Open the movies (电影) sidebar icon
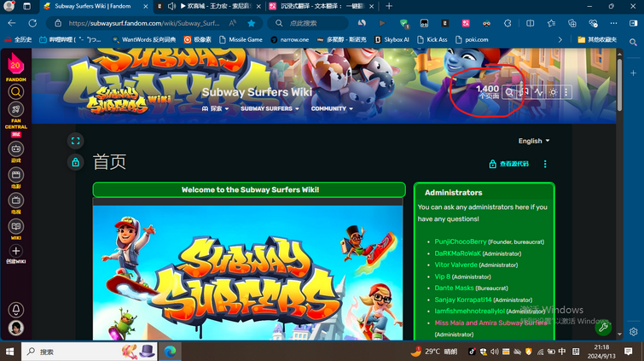The width and height of the screenshot is (644, 361). click(x=15, y=175)
